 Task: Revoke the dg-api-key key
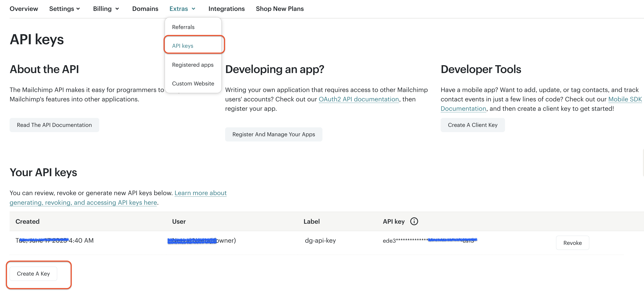pyautogui.click(x=572, y=243)
